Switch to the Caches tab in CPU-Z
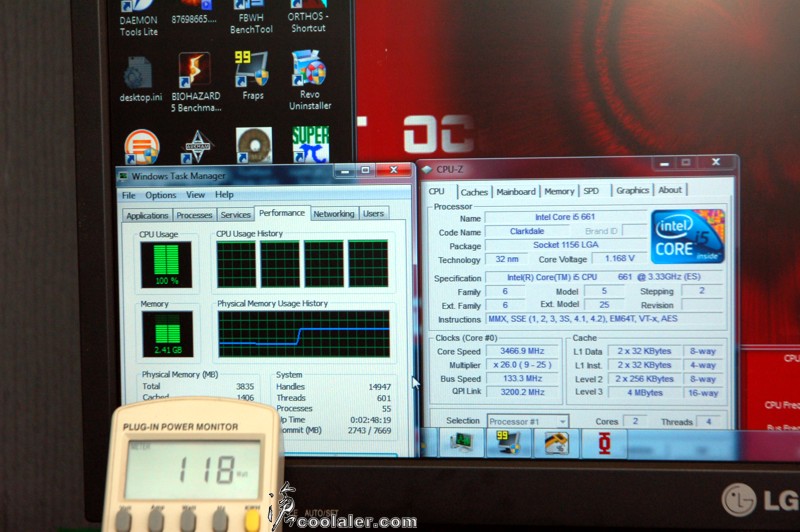 click(474, 192)
